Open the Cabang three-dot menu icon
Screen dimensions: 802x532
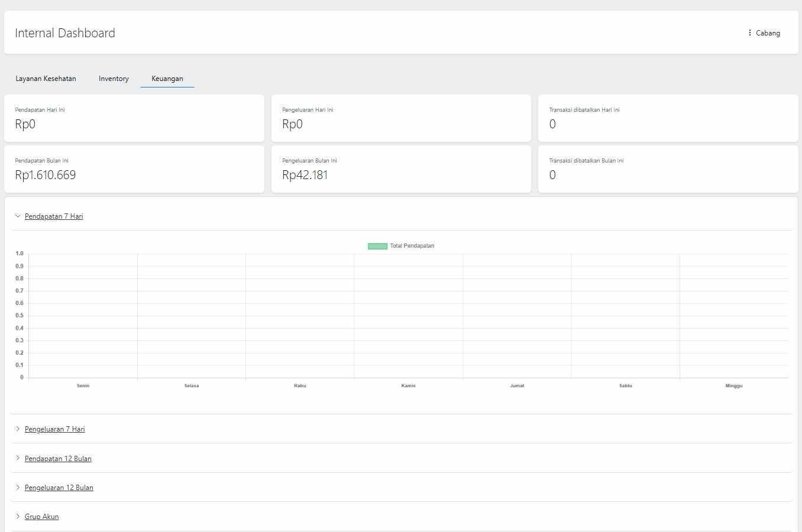(x=750, y=33)
